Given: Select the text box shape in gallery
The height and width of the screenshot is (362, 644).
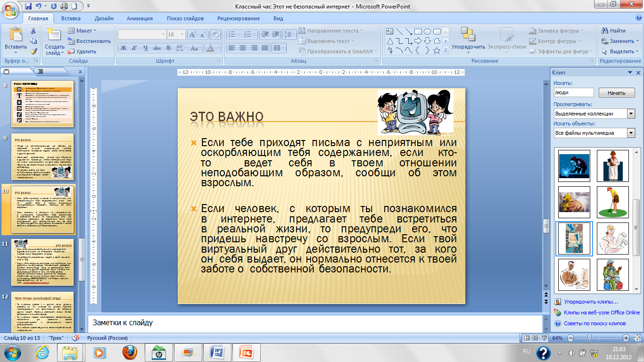Looking at the screenshot, I should click(390, 32).
